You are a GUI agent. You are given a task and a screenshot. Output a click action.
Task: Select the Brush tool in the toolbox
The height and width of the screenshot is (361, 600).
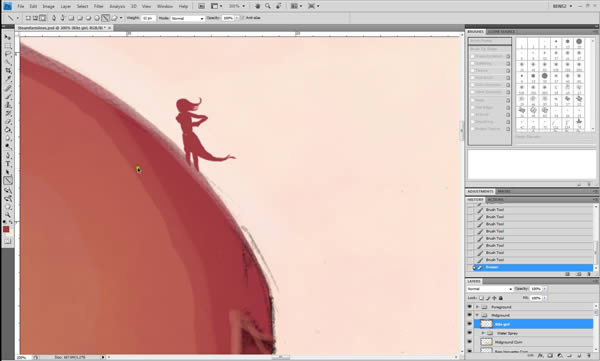[x=8, y=96]
